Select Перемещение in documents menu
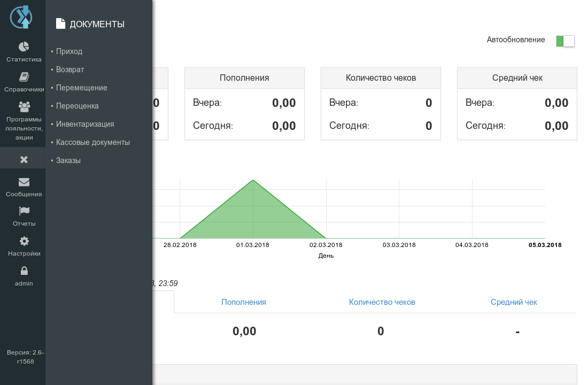588x385 pixels. pyautogui.click(x=81, y=88)
